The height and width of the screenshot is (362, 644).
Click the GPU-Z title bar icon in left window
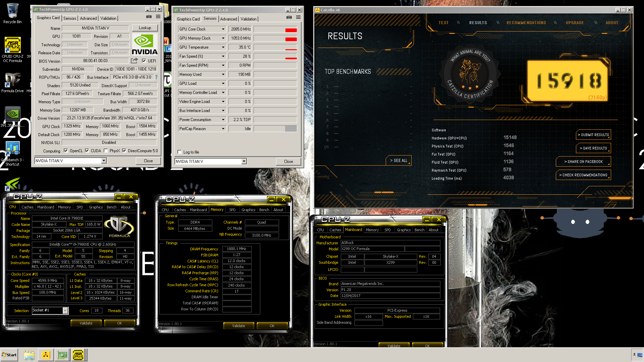click(36, 9)
